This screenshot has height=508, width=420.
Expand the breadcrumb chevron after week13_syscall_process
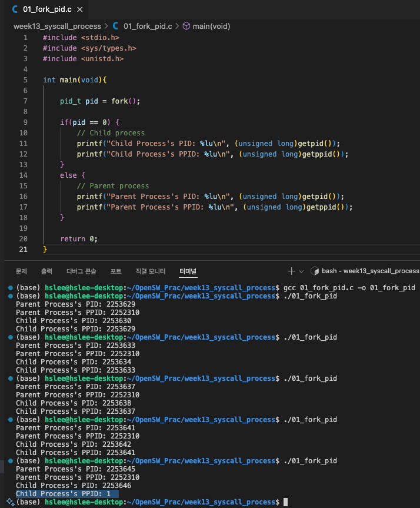tap(106, 26)
